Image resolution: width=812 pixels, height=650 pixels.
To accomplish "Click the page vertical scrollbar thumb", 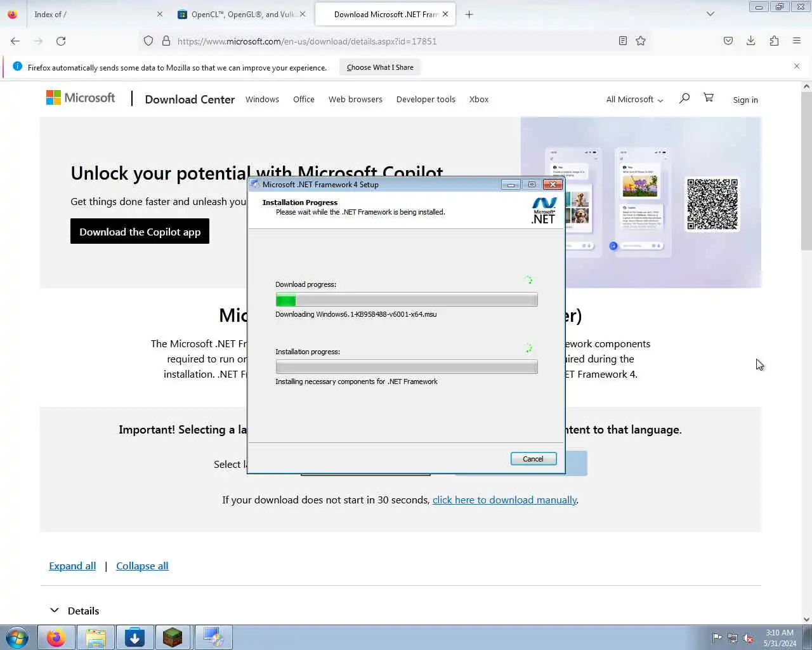I will coord(806,171).
